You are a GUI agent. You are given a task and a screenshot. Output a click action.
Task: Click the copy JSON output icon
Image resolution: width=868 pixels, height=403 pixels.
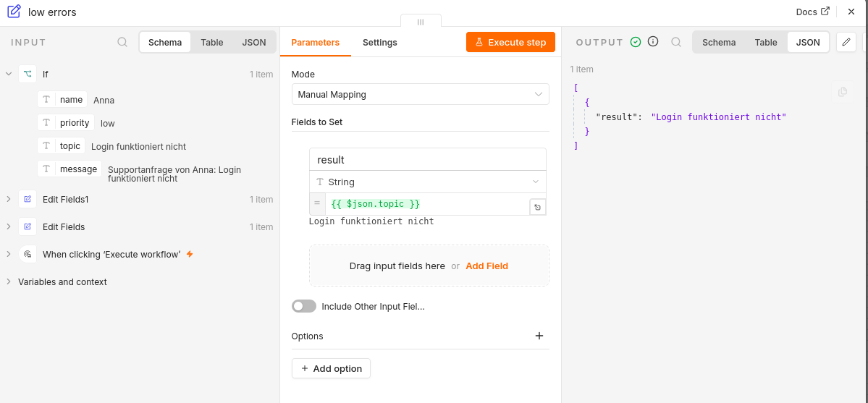843,92
